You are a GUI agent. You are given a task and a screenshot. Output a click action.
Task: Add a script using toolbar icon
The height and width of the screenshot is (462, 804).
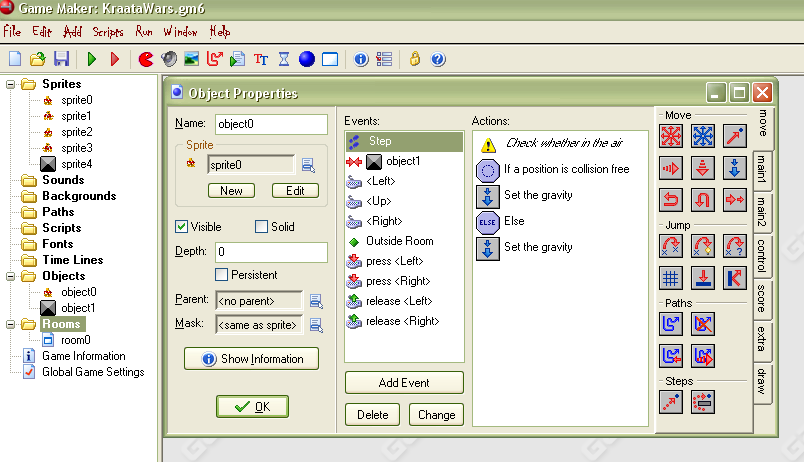coord(237,59)
